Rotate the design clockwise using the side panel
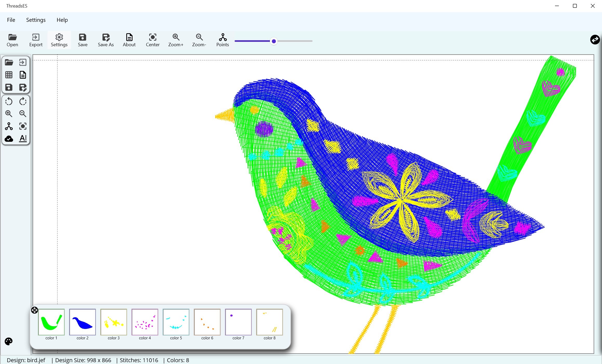 coord(23,101)
